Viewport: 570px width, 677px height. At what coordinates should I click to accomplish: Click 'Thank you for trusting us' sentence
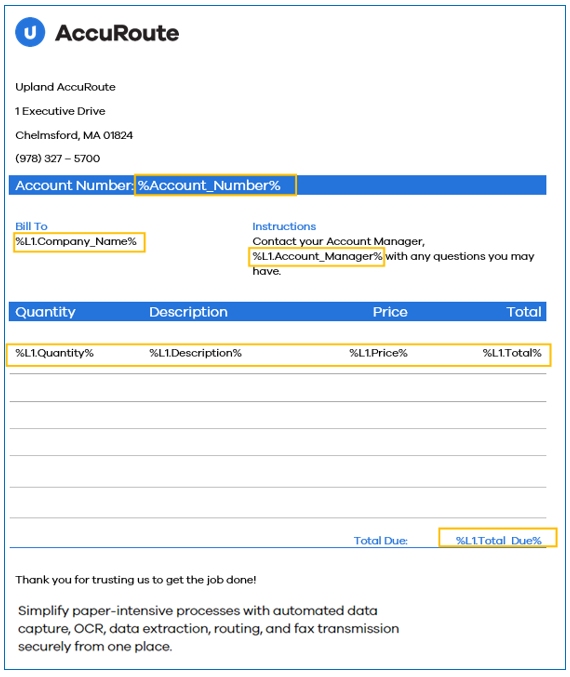pos(136,579)
